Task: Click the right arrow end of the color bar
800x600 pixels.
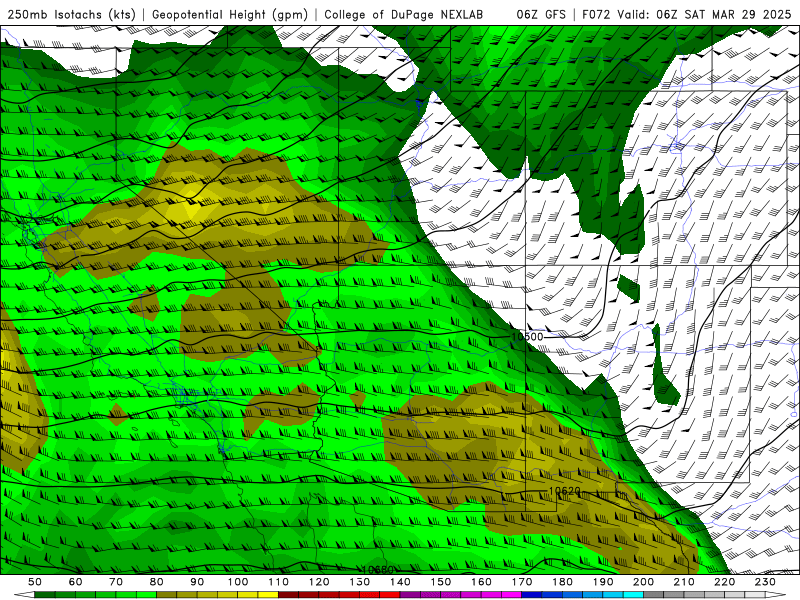Action: pos(776,595)
